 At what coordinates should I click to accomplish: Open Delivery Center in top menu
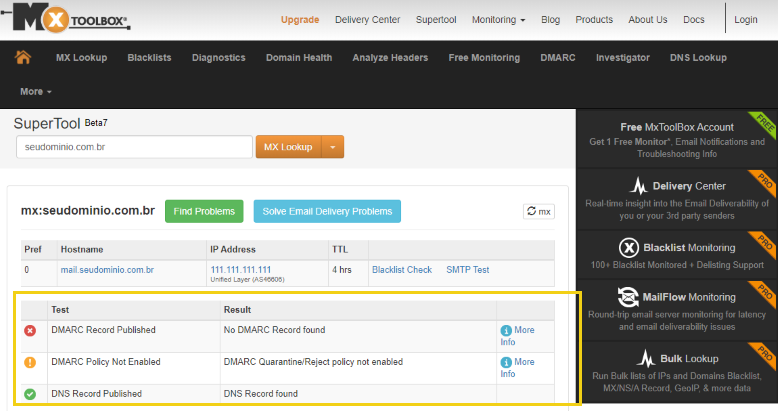click(x=367, y=20)
